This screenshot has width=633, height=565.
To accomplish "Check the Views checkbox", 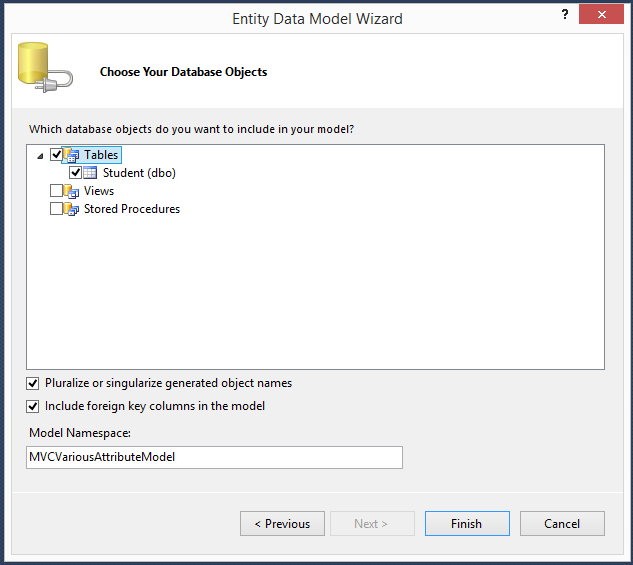I will 56,191.
